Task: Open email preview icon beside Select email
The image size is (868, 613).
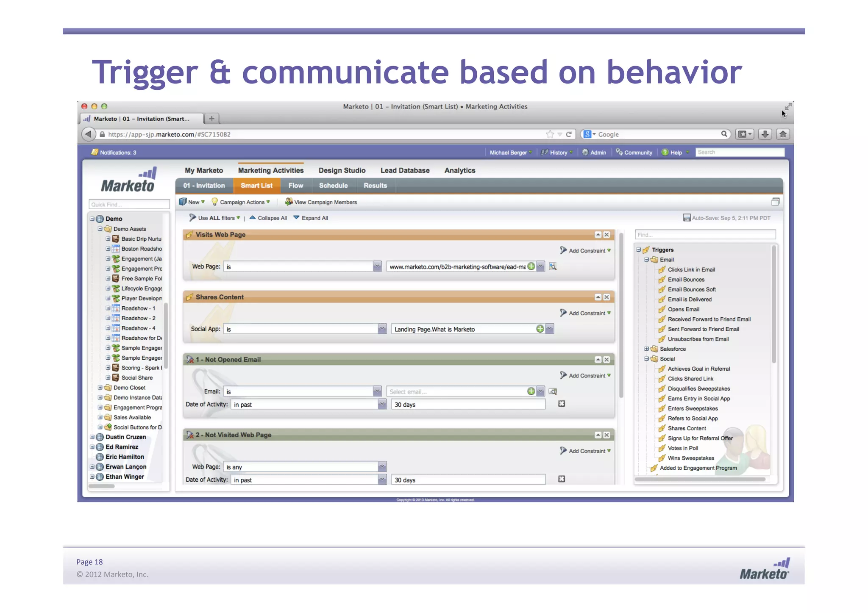Action: click(x=553, y=391)
